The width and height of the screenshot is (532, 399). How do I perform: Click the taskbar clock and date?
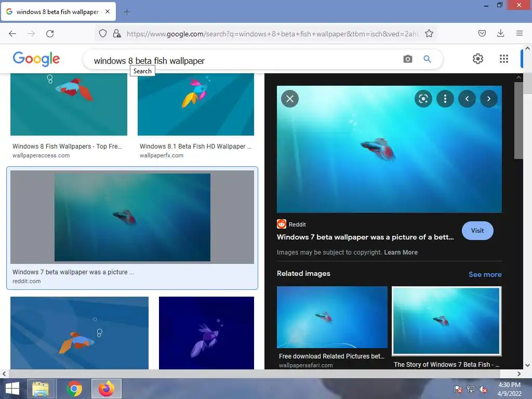point(509,389)
